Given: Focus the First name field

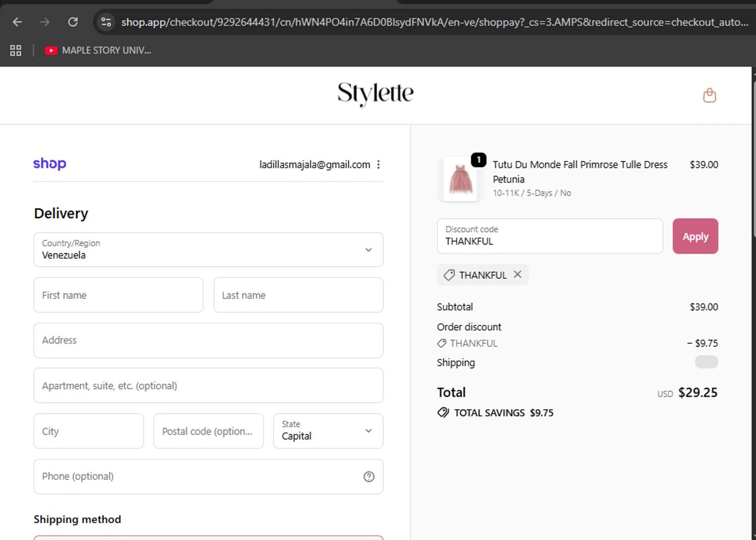Looking at the screenshot, I should [118, 295].
